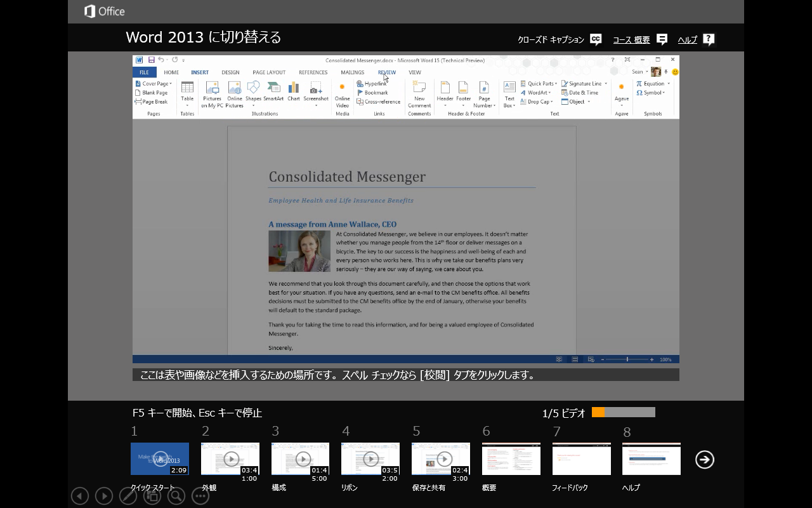Show more thumbnails with the right-arrow circle
This screenshot has width=812, height=508.
click(x=704, y=460)
